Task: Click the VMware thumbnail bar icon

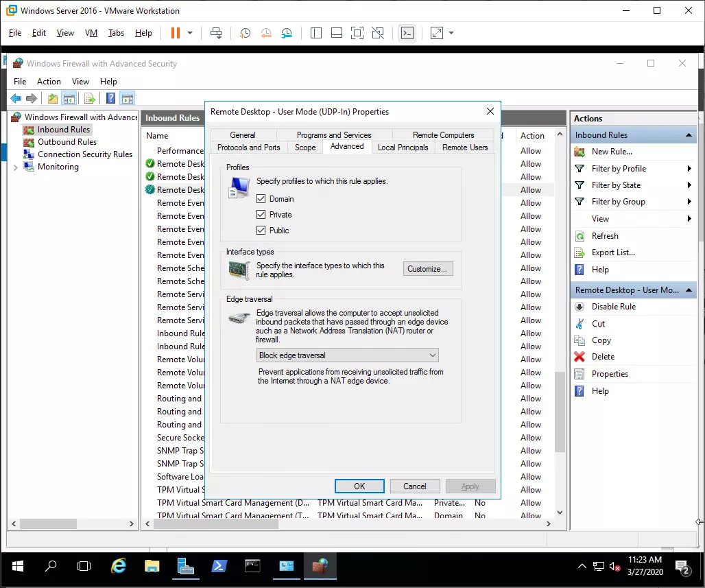Action: click(336, 33)
